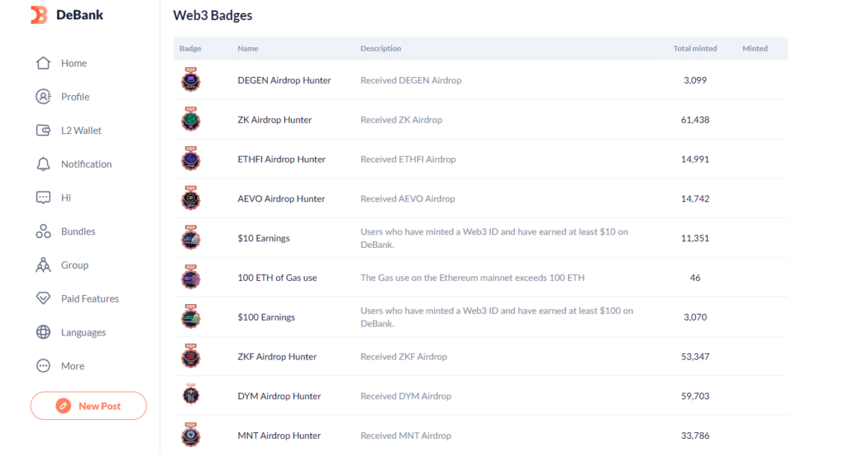The image size is (868, 453).
Task: Open L2 Wallet icon in sidebar
Action: [43, 131]
